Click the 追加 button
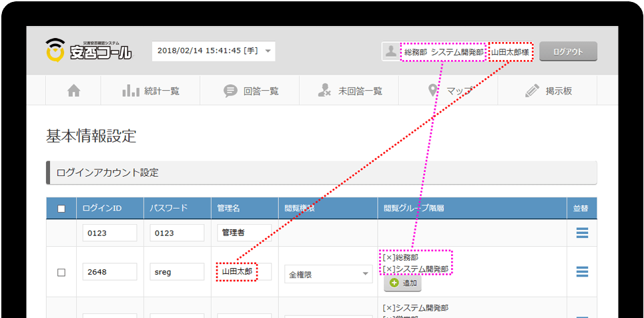This screenshot has width=644, height=318. click(x=402, y=283)
